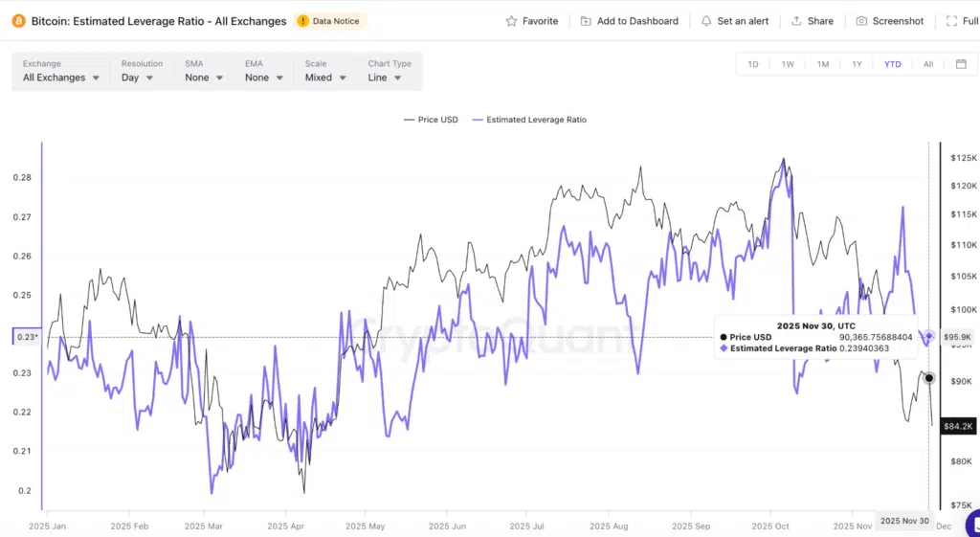This screenshot has width=980, height=537.
Task: Open the Data Notice badge
Action: click(330, 20)
